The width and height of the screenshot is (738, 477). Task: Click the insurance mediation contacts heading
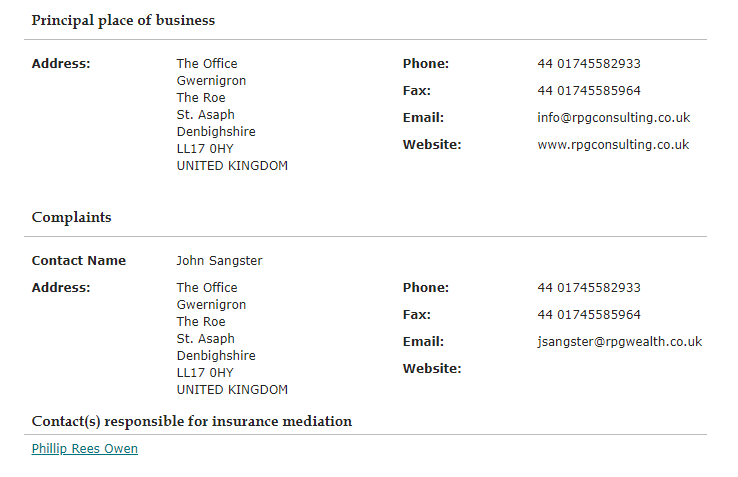pyautogui.click(x=192, y=421)
